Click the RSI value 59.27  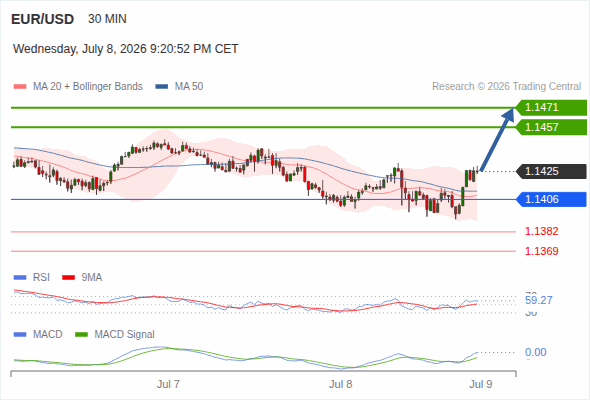click(x=539, y=300)
